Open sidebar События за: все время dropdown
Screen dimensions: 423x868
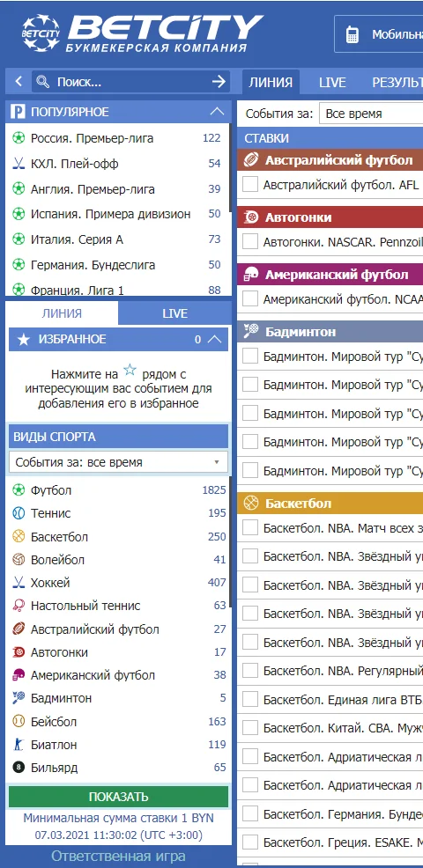118,462
